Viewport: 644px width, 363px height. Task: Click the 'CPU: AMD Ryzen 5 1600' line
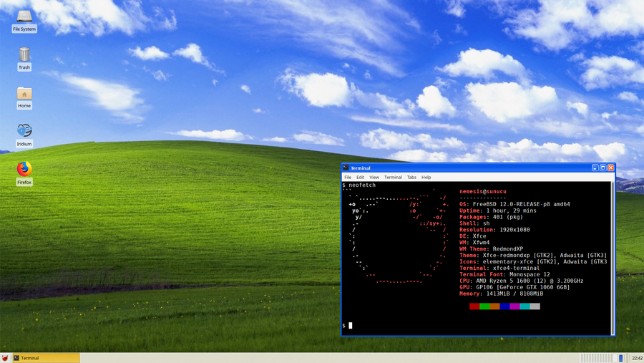521,281
